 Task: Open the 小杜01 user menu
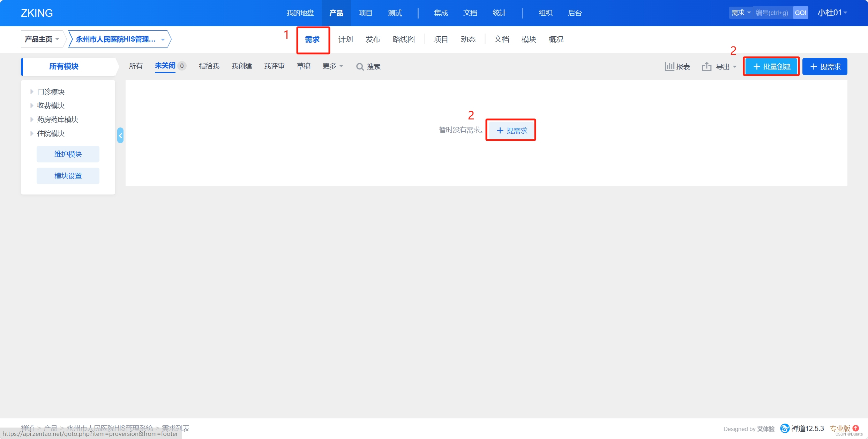click(832, 13)
